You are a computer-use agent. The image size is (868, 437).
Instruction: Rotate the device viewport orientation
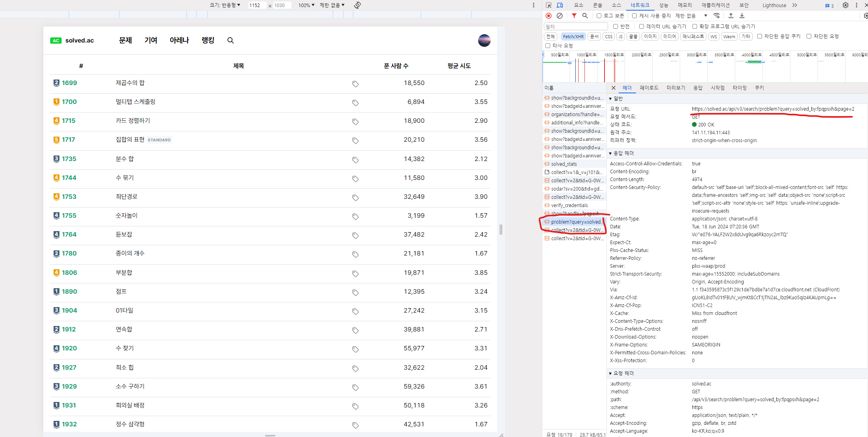tap(357, 5)
